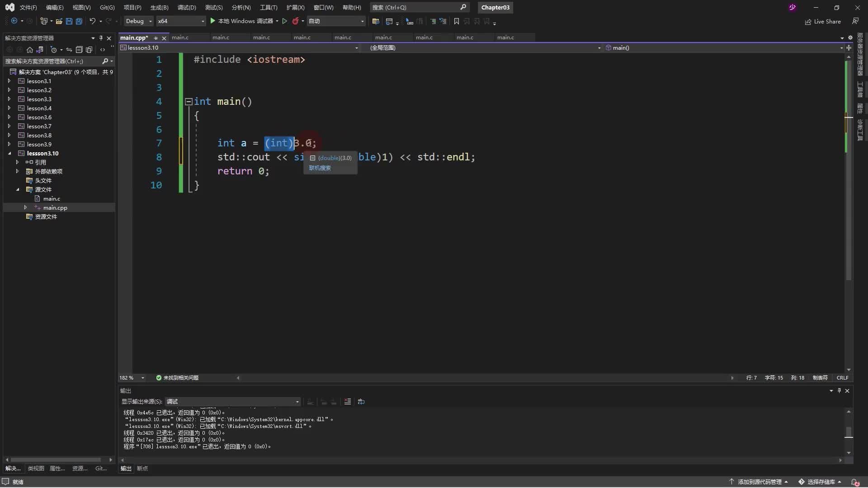
Task: Click 选择存储库 in the status bar
Action: [820, 482]
